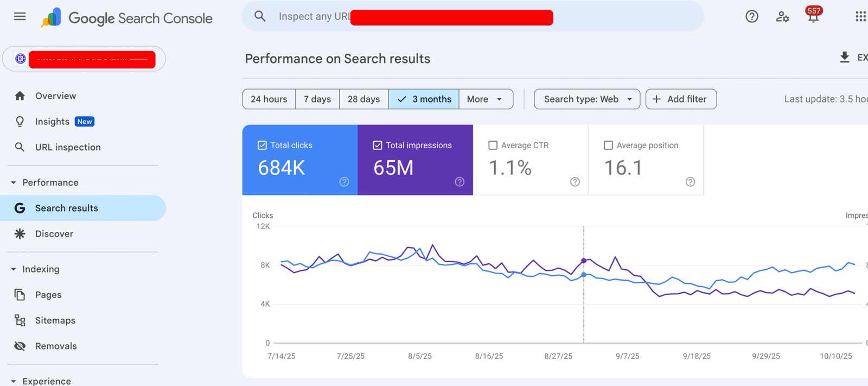Enable the Average position checkbox
868x386 pixels.
click(x=608, y=145)
